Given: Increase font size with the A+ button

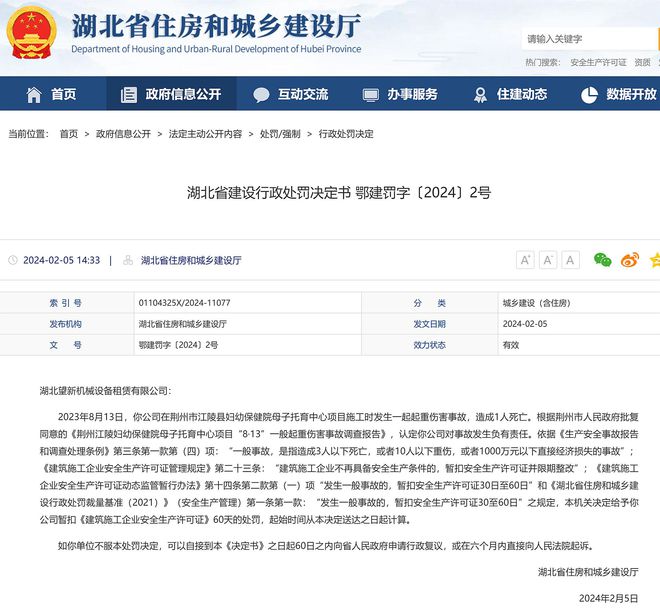Looking at the screenshot, I should pos(525,260).
